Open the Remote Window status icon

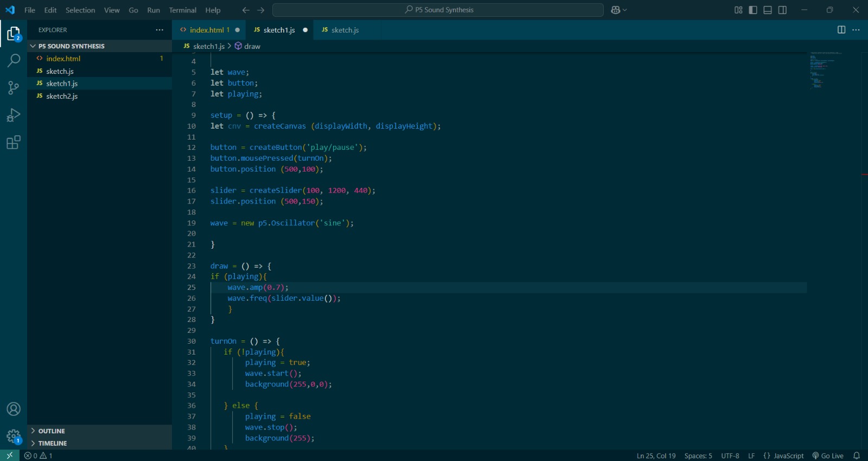pyautogui.click(x=10, y=456)
